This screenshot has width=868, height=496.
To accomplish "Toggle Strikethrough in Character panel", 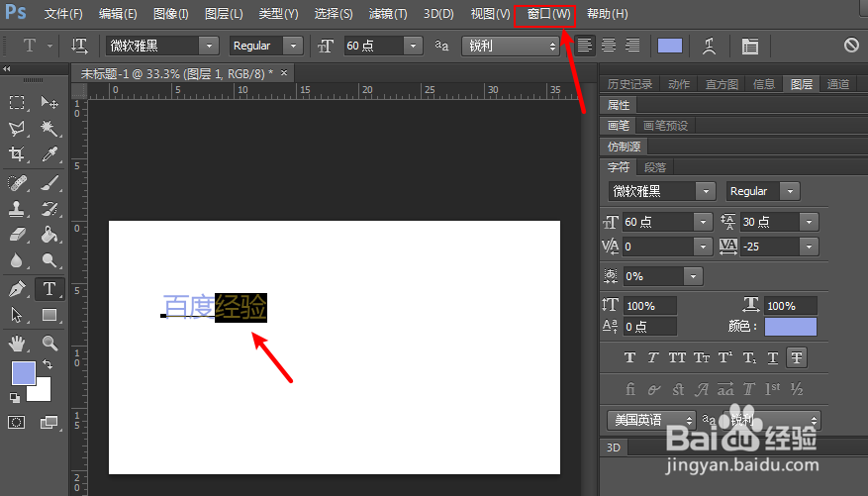I will tap(797, 357).
